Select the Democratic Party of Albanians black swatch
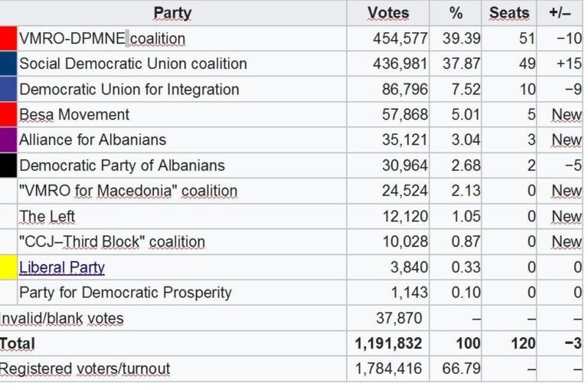Image resolution: width=588 pixels, height=390 pixels. [8, 166]
